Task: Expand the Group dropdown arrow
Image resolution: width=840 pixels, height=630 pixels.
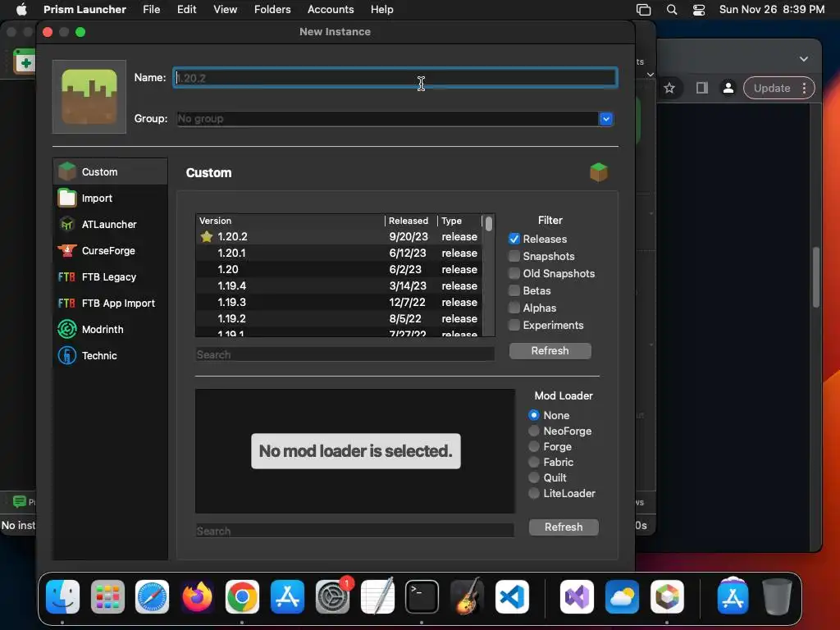Action: coord(606,119)
